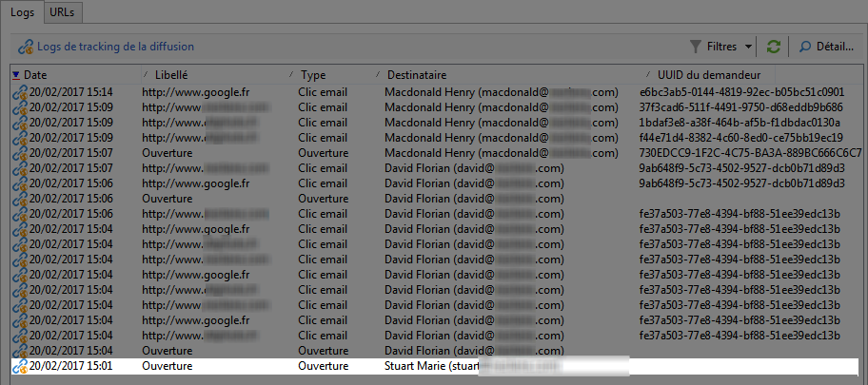This screenshot has width=868, height=385.
Task: Select UUID e6bc3ab5-0144-4819-92ec-b05bc51c0901
Action: 741,92
